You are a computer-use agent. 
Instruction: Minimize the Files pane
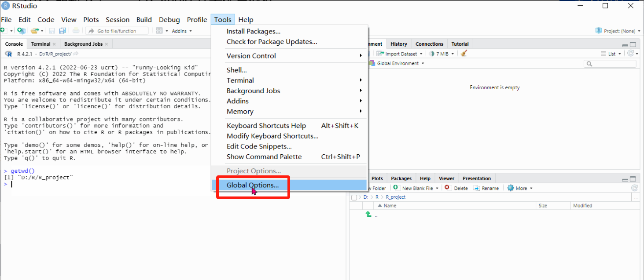pos(625,179)
